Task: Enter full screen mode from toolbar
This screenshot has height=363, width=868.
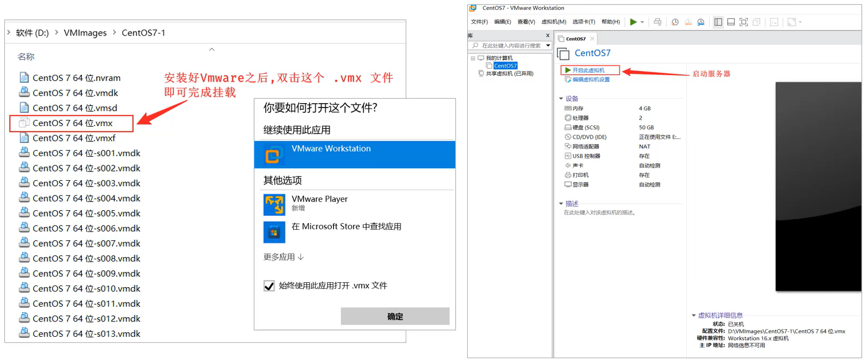Action: 744,22
